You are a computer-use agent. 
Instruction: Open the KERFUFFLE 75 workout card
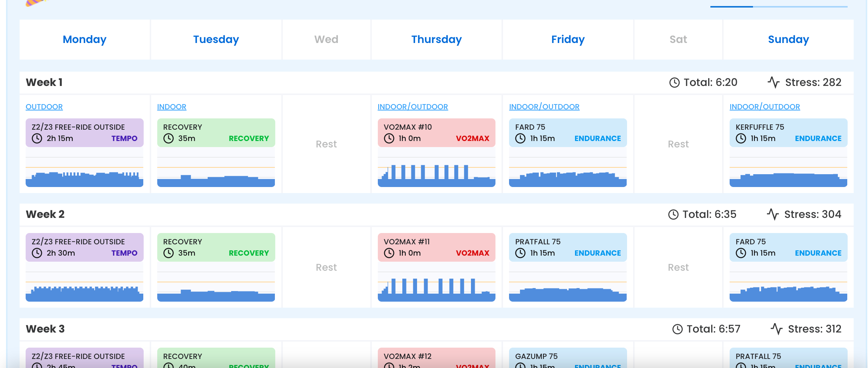coord(788,133)
